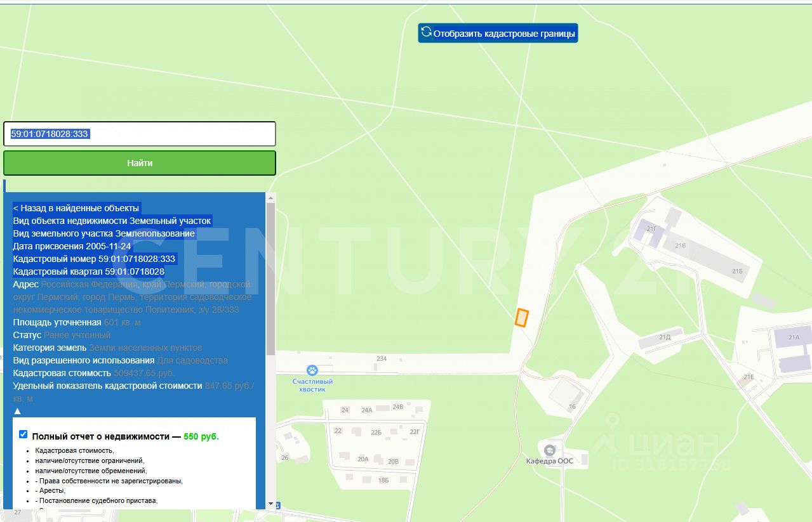Go back via Назад в найденные объекты

point(76,208)
